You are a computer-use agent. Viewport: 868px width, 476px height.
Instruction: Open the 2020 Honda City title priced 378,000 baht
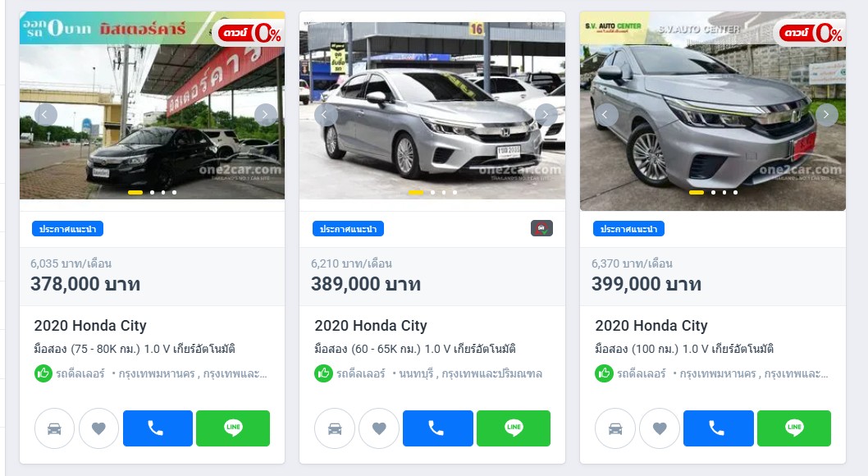pyautogui.click(x=90, y=326)
